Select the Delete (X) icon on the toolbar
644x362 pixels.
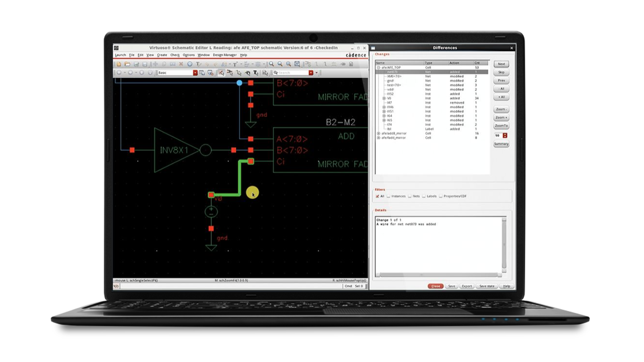181,64
